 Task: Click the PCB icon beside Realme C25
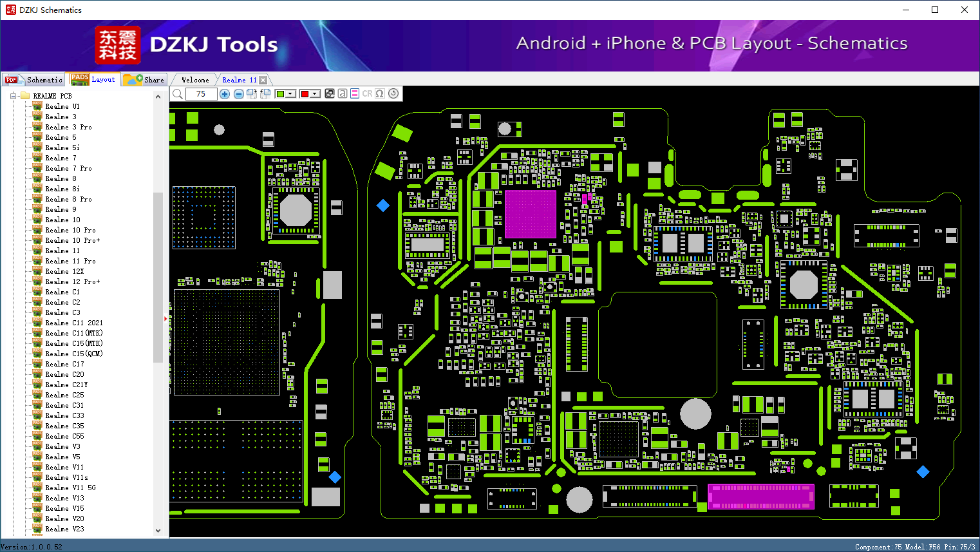pos(37,395)
